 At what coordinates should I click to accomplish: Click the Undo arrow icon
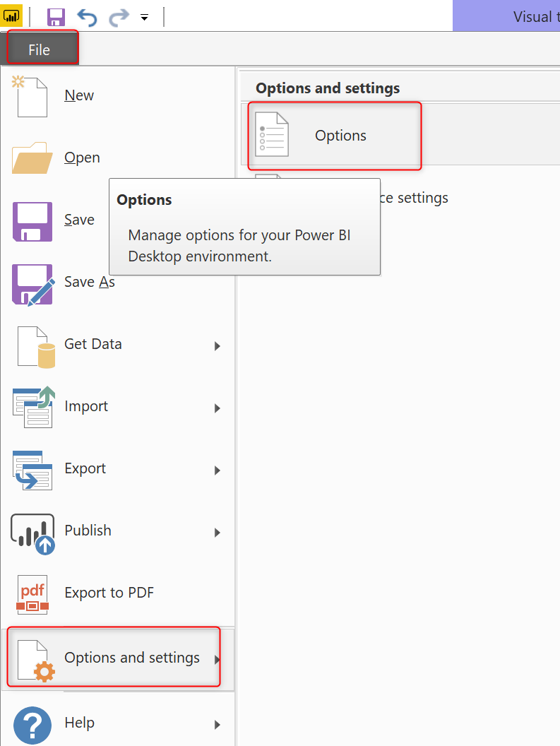pyautogui.click(x=87, y=16)
